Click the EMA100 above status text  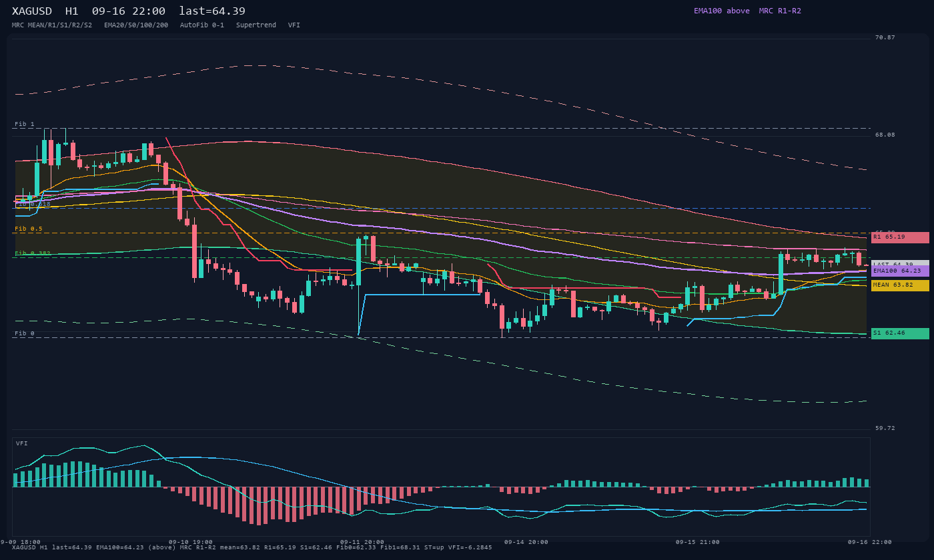point(722,11)
